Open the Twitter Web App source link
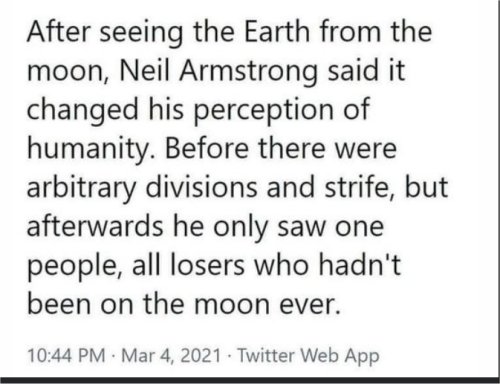The height and width of the screenshot is (384, 500). [x=308, y=355]
